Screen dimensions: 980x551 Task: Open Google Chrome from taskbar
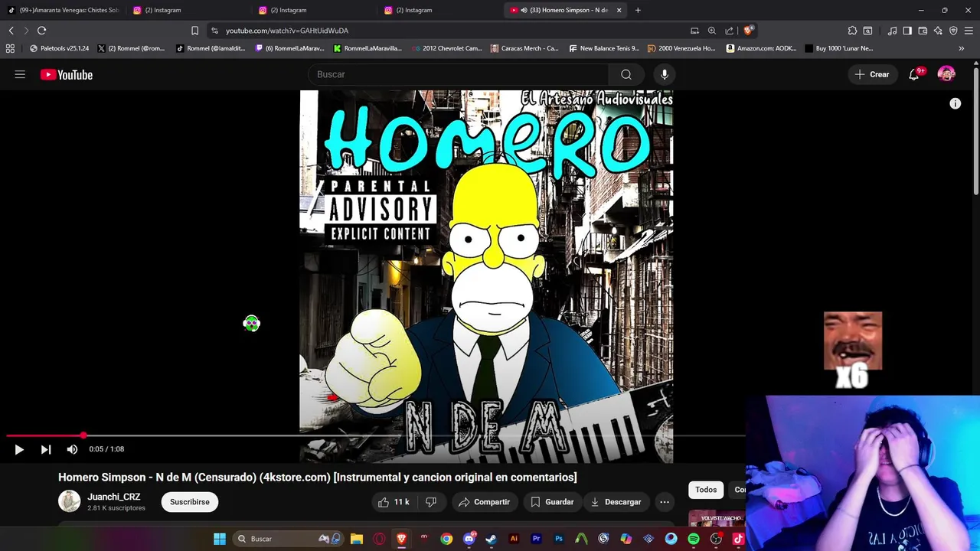(x=446, y=539)
